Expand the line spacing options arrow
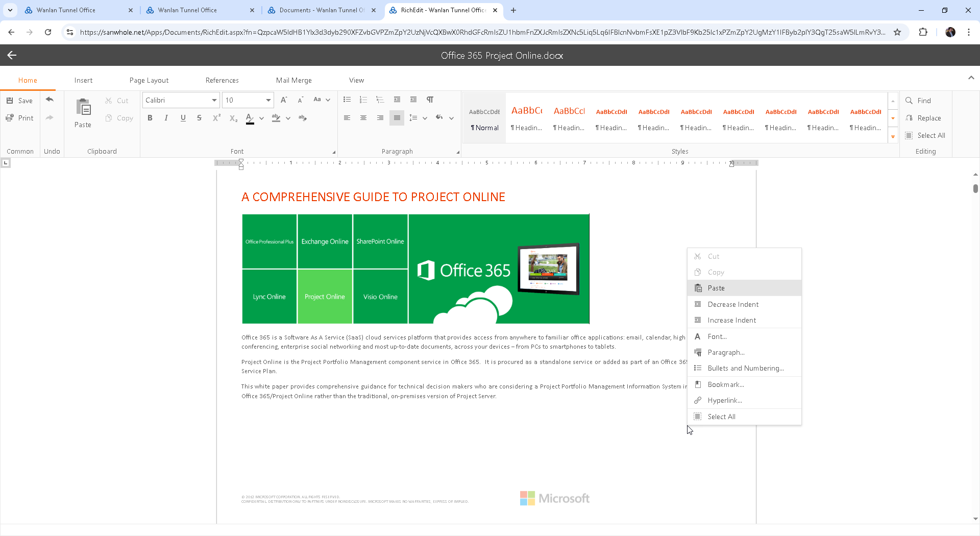 click(425, 118)
